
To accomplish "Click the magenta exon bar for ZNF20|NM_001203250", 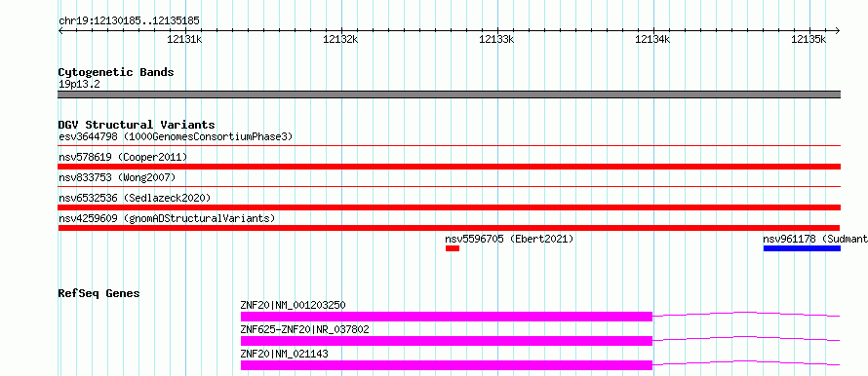I will pyautogui.click(x=446, y=317).
